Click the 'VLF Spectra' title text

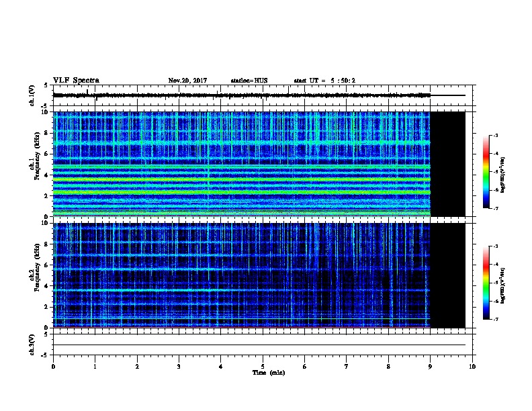(x=76, y=81)
